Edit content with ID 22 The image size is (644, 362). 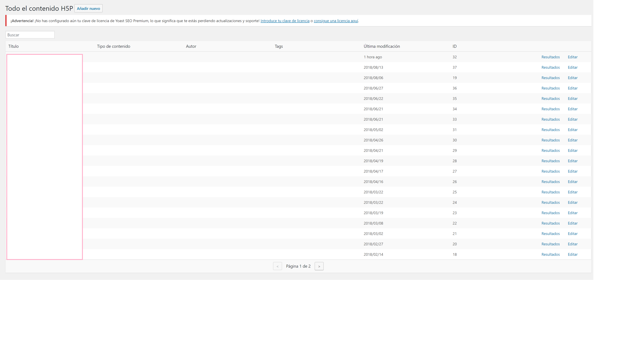573,223
